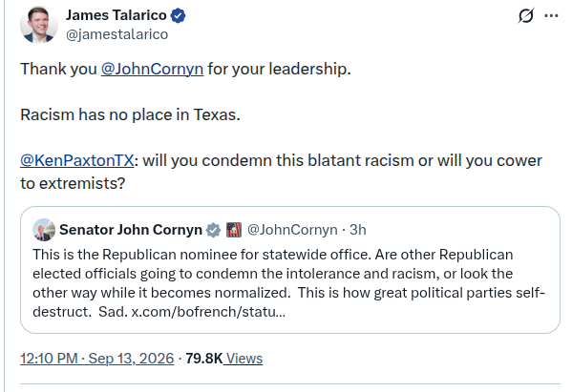The width and height of the screenshot is (572, 392).
Task: Open the @jamestalarico handle
Action: pyautogui.click(x=117, y=34)
